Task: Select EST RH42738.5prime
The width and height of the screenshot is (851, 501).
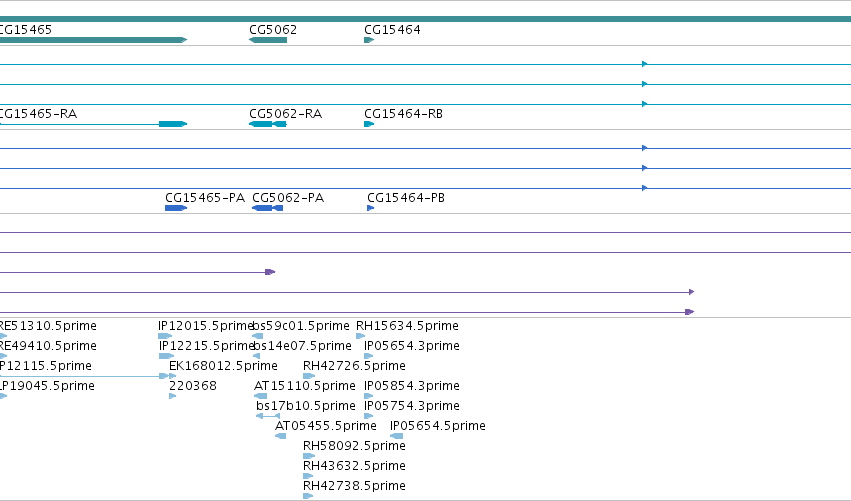Action: coord(354,486)
